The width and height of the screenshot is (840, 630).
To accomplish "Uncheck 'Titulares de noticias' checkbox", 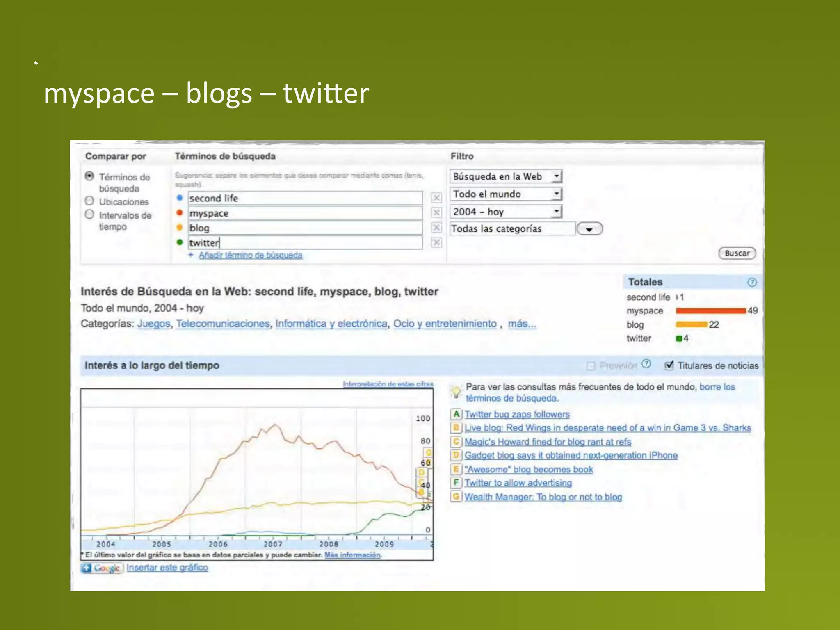I will (x=669, y=365).
